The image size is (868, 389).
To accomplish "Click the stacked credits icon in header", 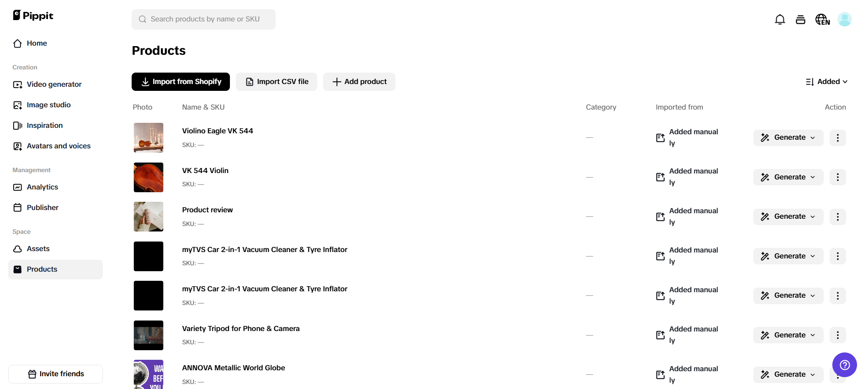I will point(800,20).
